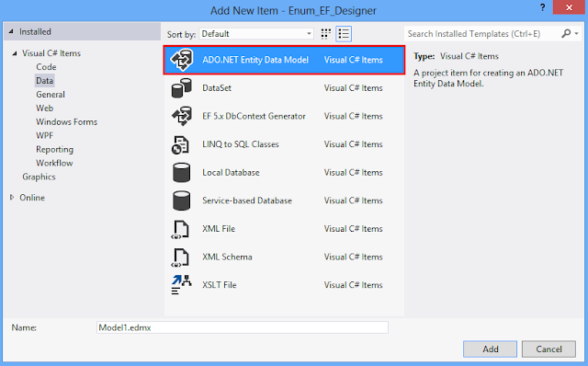Pick the EF 5.x DbContext Generator icon
The height and width of the screenshot is (366, 588).
(182, 116)
